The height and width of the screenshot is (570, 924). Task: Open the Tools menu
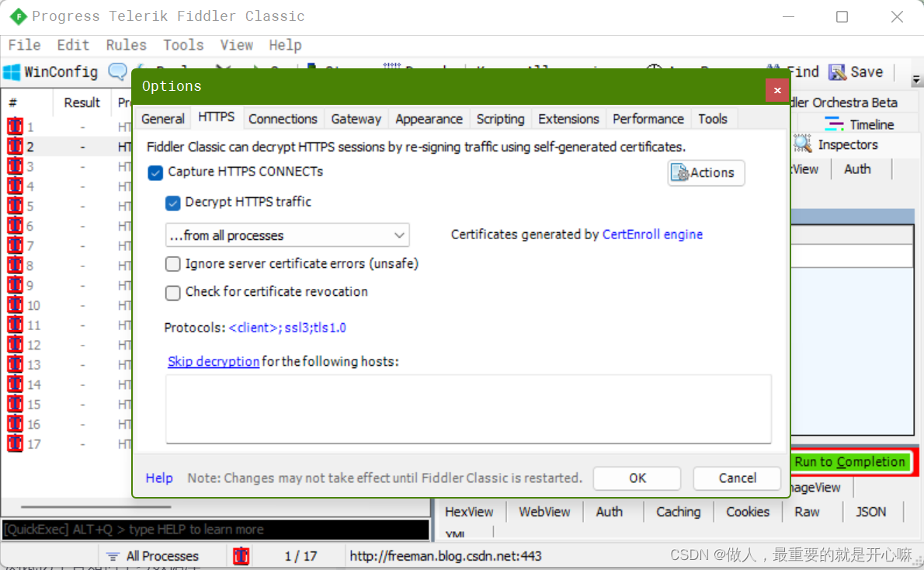(x=183, y=45)
